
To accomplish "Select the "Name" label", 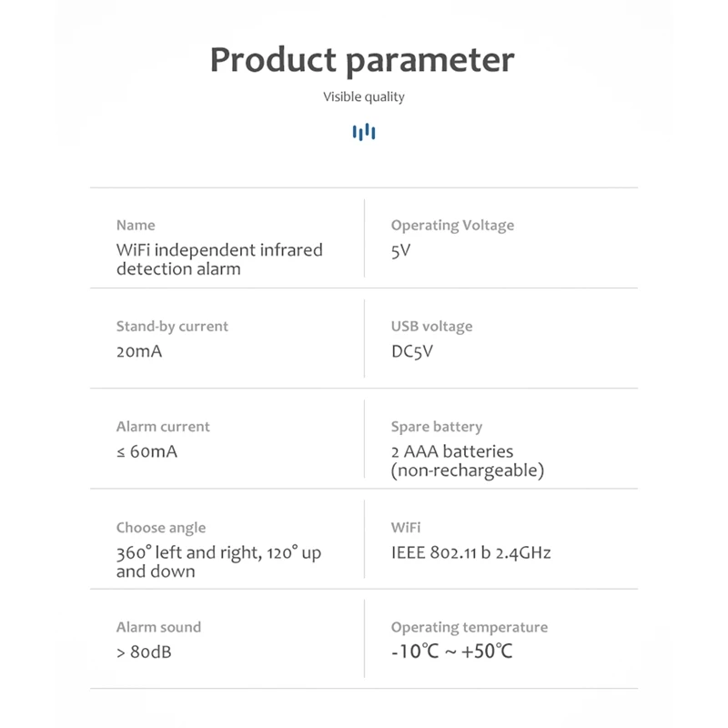I will tap(136, 225).
